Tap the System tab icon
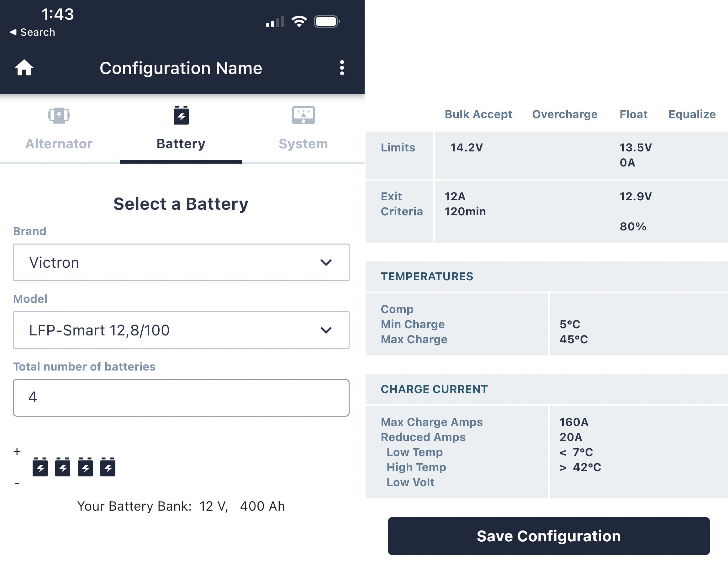 tap(303, 115)
